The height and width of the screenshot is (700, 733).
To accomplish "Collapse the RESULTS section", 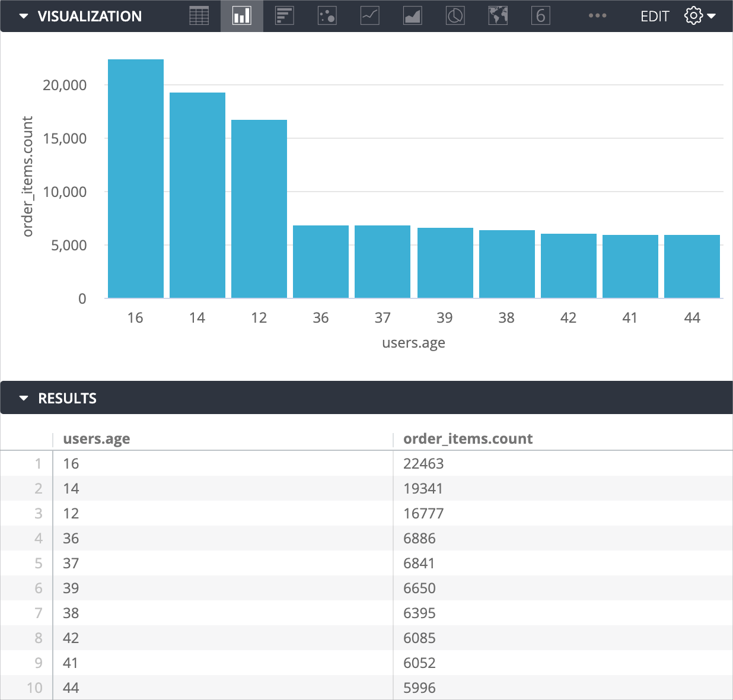I will point(24,398).
